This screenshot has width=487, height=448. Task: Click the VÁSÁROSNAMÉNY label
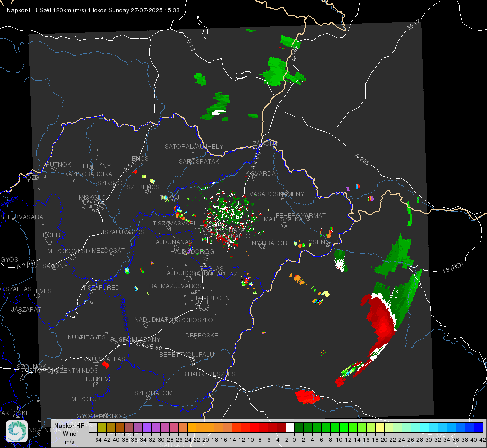(277, 194)
